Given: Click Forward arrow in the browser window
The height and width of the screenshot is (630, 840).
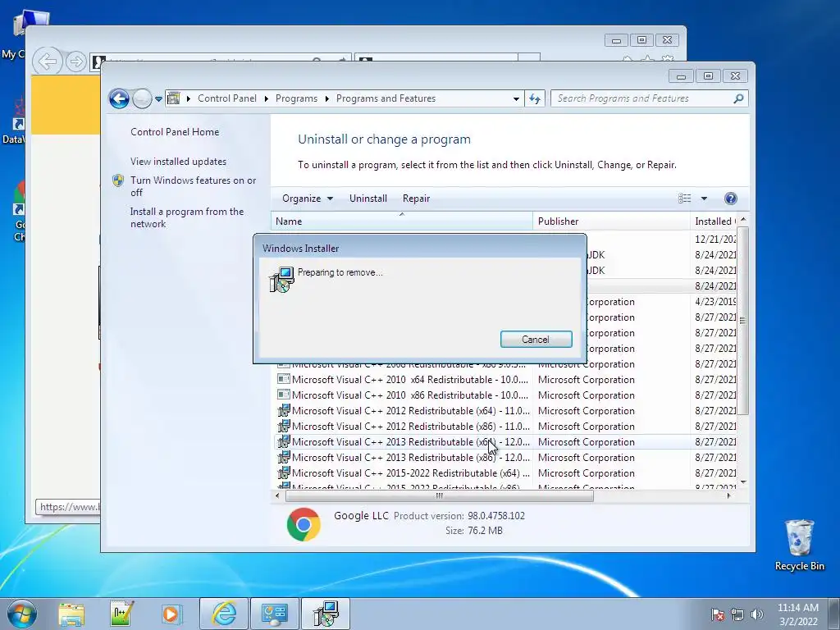Looking at the screenshot, I should pyautogui.click(x=76, y=62).
